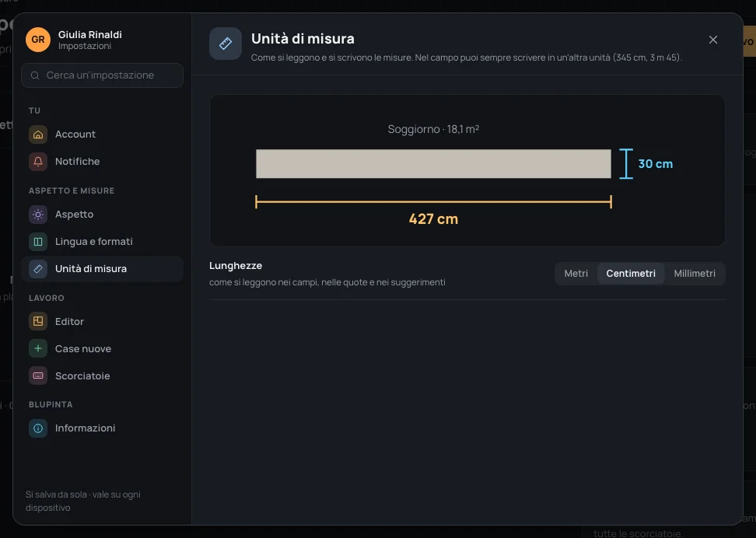This screenshot has width=756, height=538.
Task: Click the Soggiorno · 18,1 m² label
Action: point(433,129)
